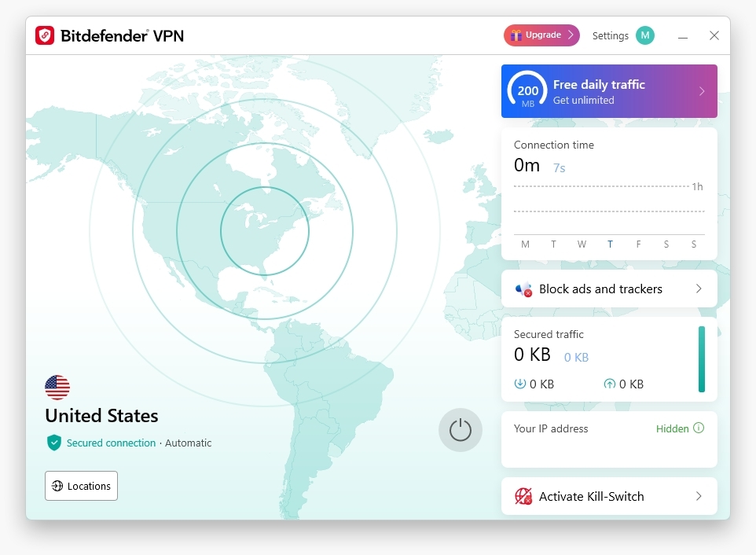
Task: Click the Upgrade button
Action: tap(541, 35)
